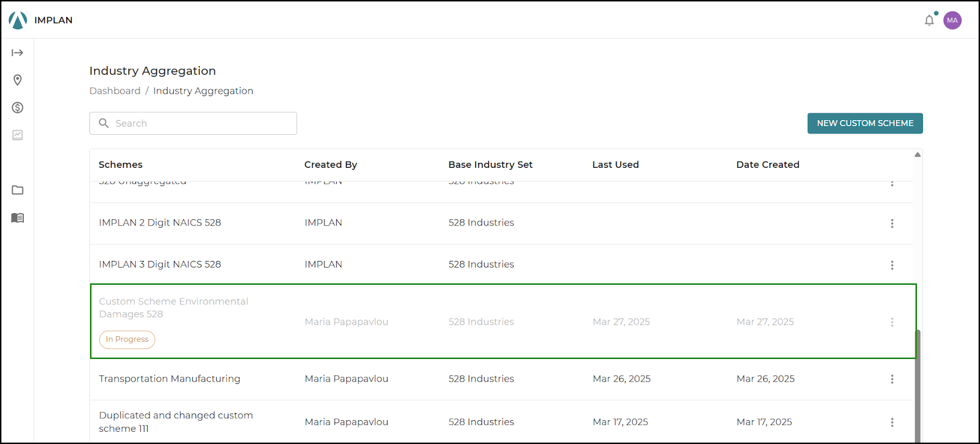The image size is (980, 444).
Task: Click the vertical scrollbar thumb
Action: (918, 386)
